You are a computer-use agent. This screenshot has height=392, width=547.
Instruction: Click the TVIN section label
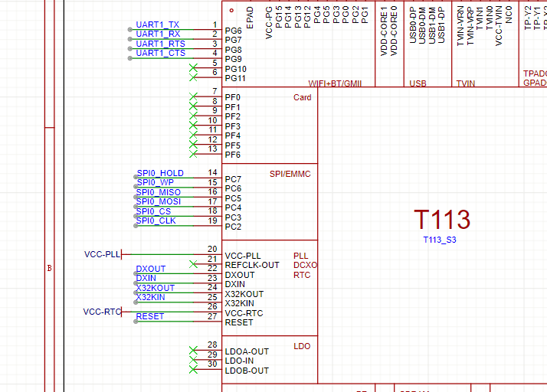[x=466, y=83]
